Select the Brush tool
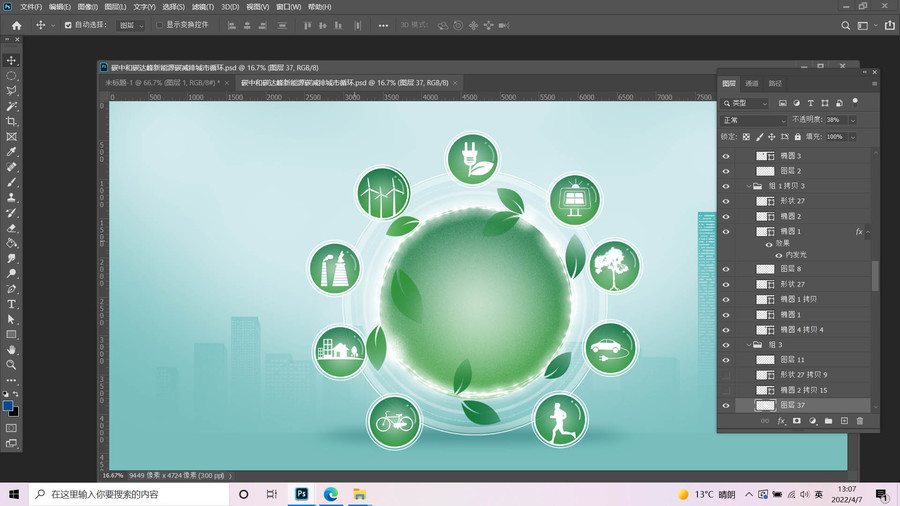 pos(11,182)
